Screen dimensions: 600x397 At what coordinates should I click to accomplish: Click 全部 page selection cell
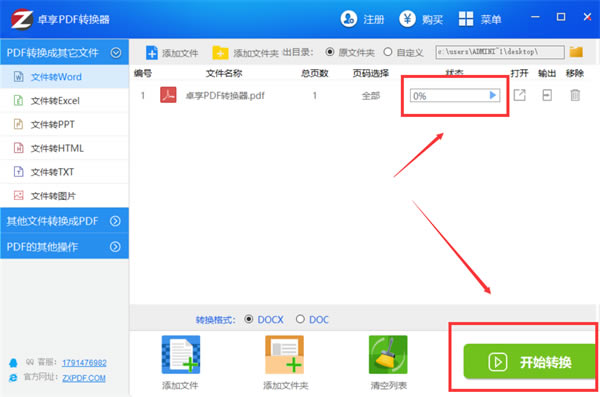(x=371, y=96)
